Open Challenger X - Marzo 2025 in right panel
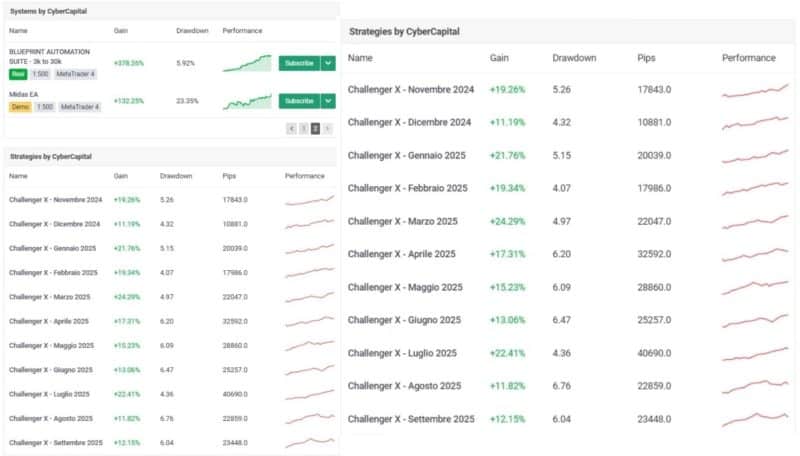800x456 pixels. pyautogui.click(x=402, y=221)
